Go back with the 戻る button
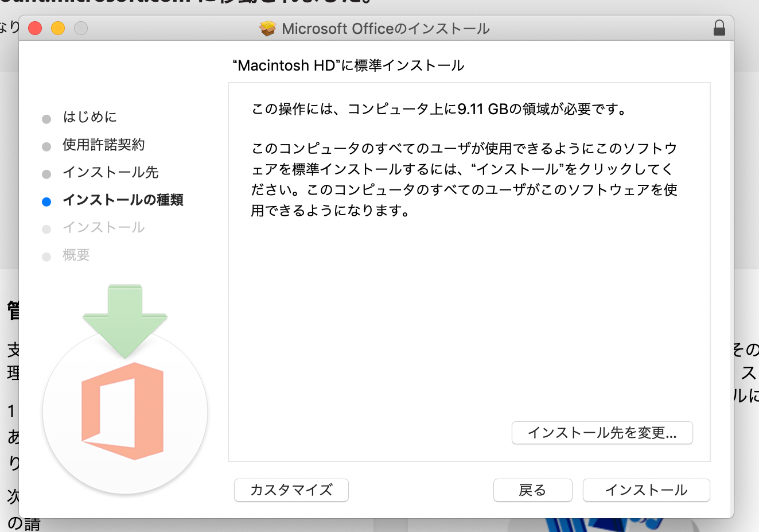The image size is (759, 532). click(532, 490)
